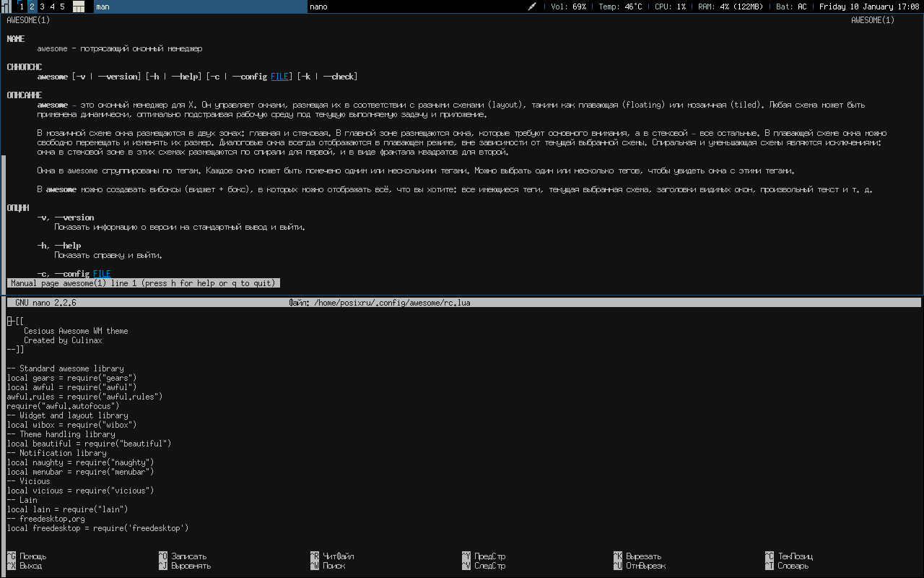The height and width of the screenshot is (578, 924).
Task: Click the tiled layout indicator icon
Action: tap(79, 7)
